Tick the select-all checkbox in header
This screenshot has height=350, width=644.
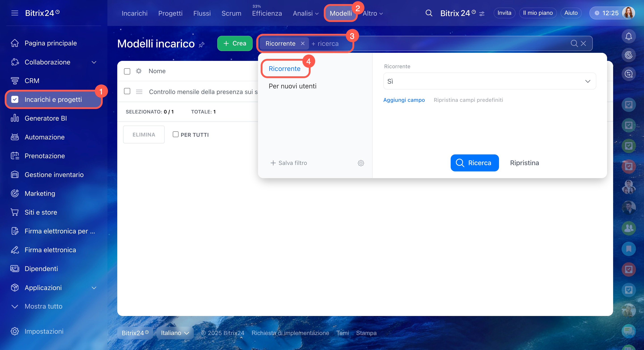coord(127,71)
